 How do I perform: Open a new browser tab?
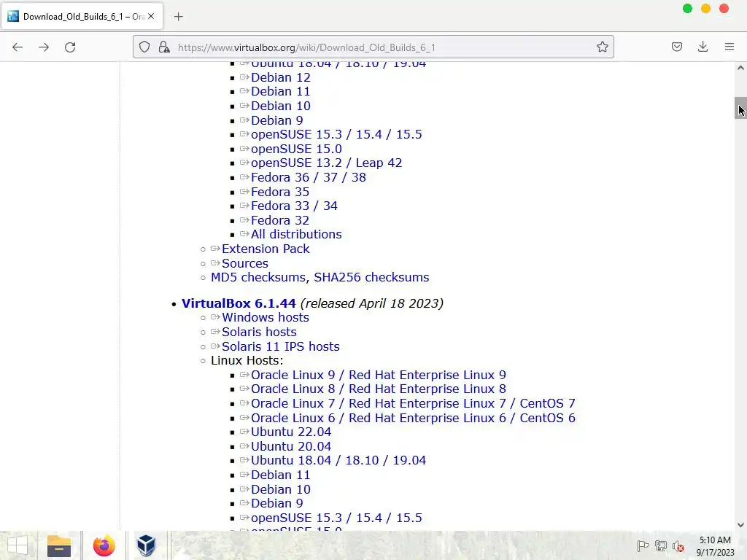179,17
